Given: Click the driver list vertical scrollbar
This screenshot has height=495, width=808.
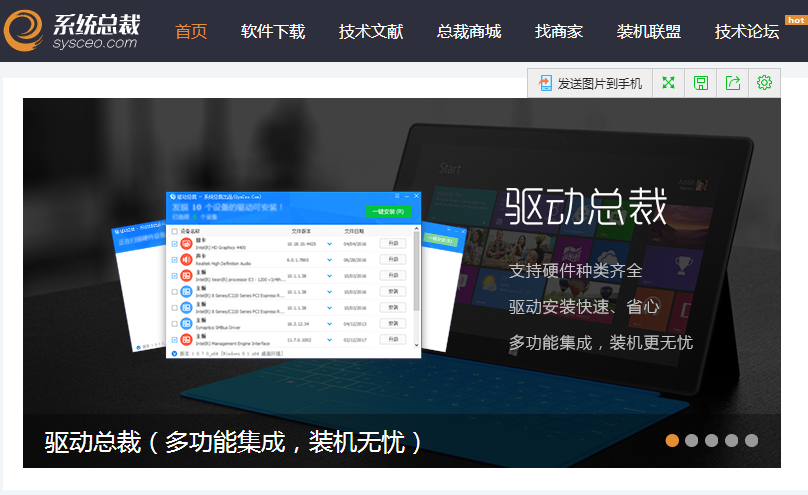Looking at the screenshot, I should click(x=416, y=286).
